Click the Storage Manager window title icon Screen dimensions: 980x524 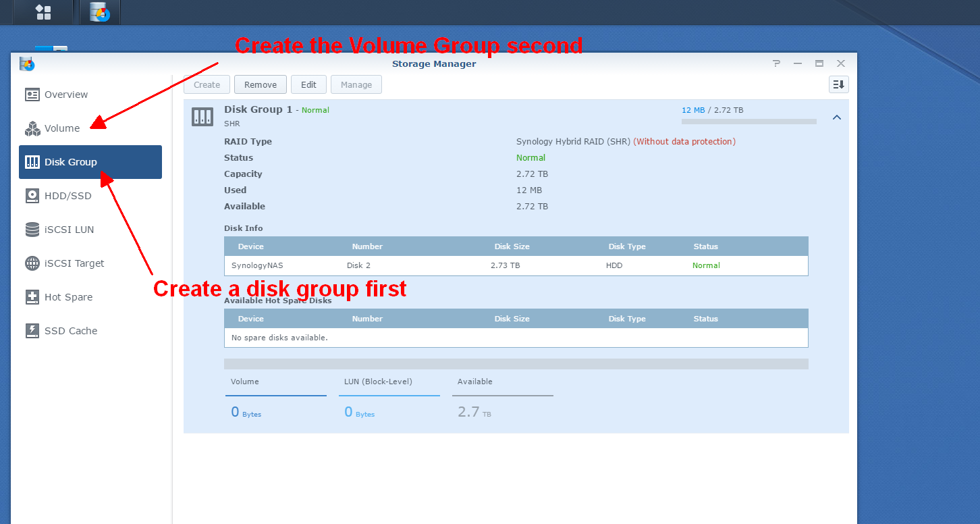tap(27, 64)
